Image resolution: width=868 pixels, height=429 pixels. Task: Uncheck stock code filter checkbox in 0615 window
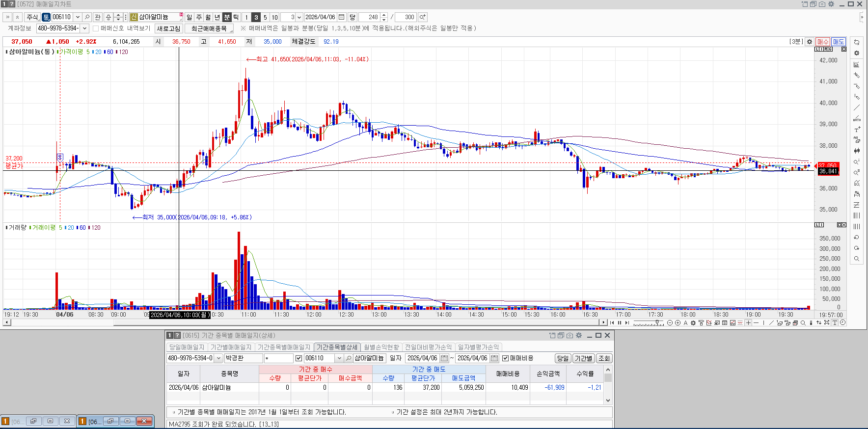pos(298,358)
